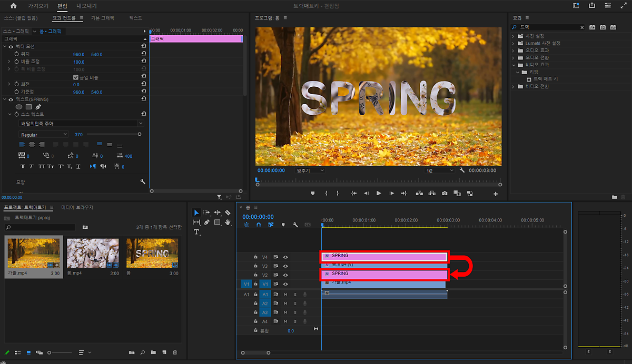Screen dimensions: 632x364
Task: Switch to the 내보내기 workspace tab
Action: [86, 6]
